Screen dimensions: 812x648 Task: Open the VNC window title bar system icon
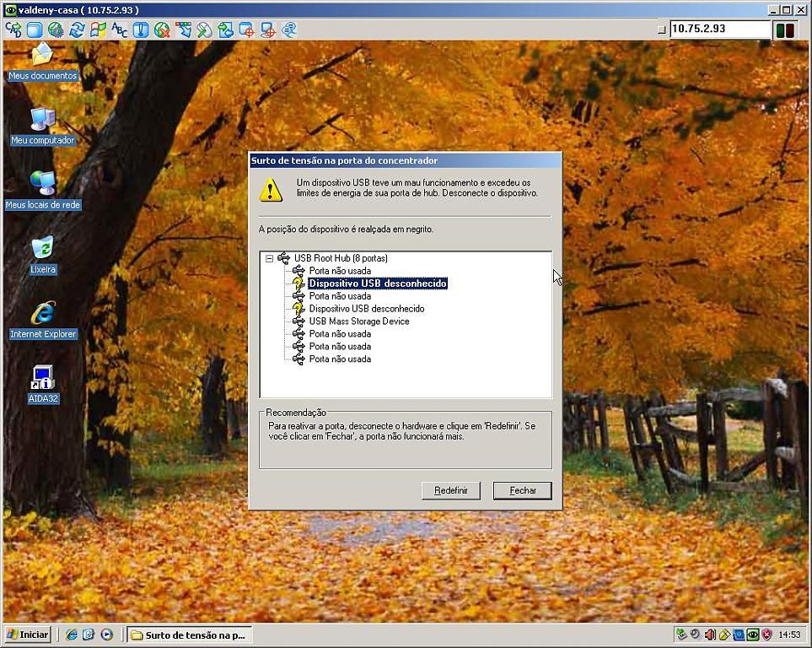[10, 10]
